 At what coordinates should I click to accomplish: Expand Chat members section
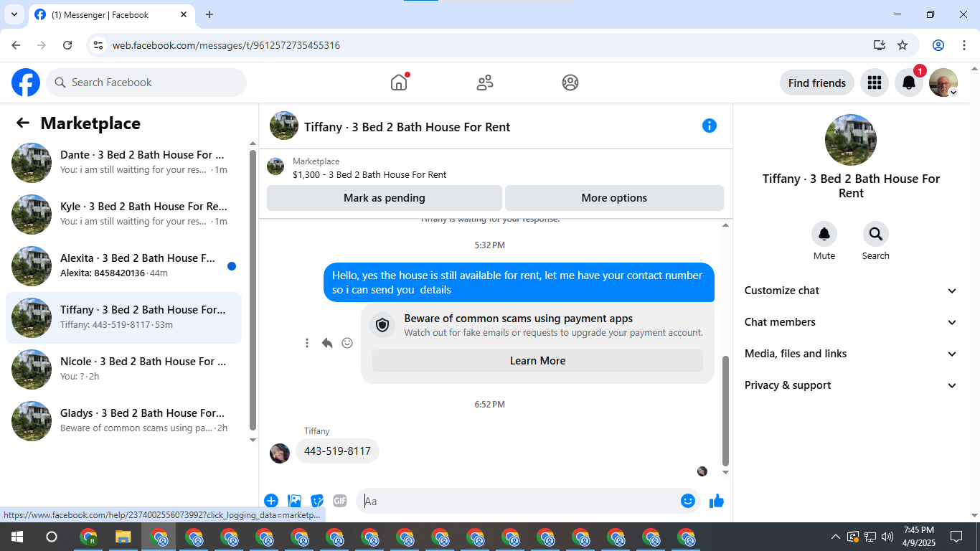tap(851, 322)
